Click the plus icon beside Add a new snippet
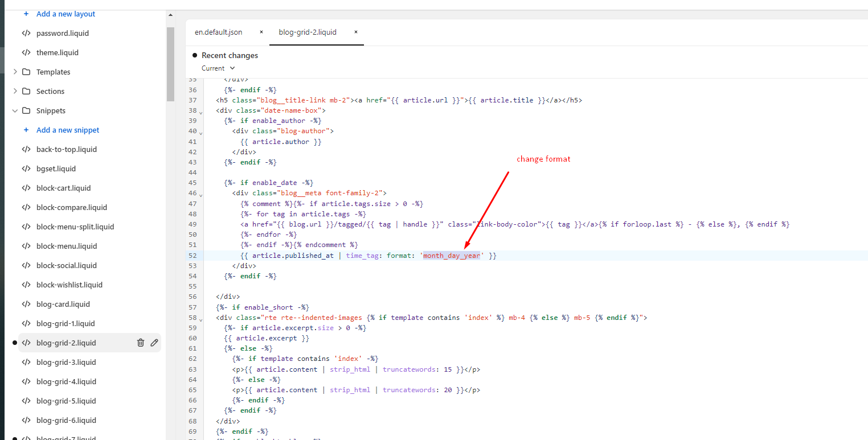 tap(26, 130)
